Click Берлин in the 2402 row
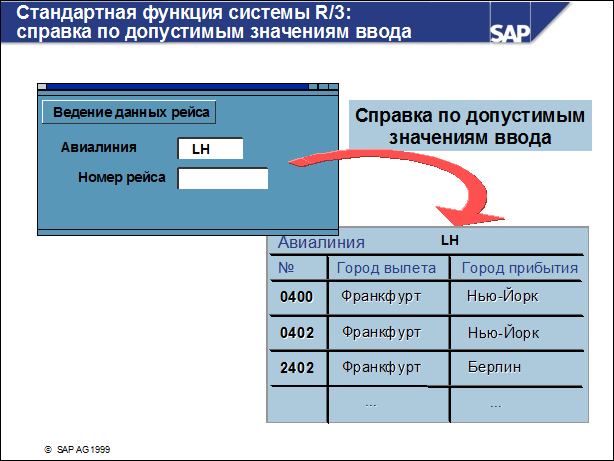This screenshot has width=614, height=461. coord(494,367)
